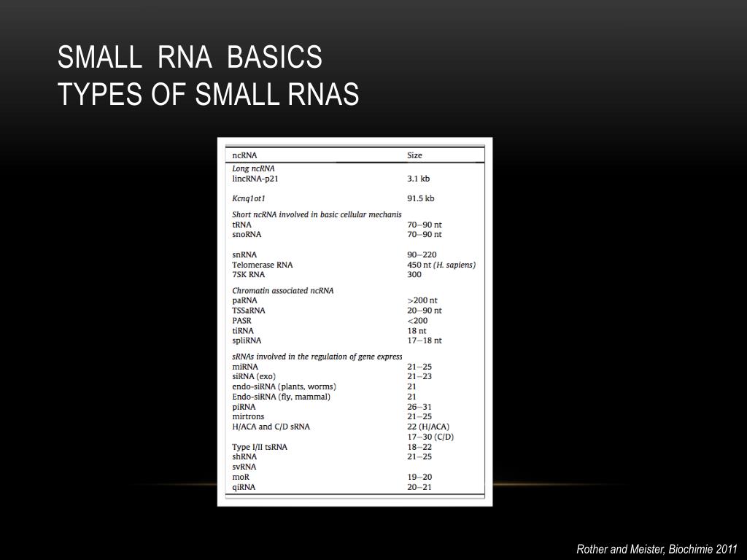Select the 'Telomerase RNA' entry
Screen dimensions: 747x560
click(x=262, y=265)
